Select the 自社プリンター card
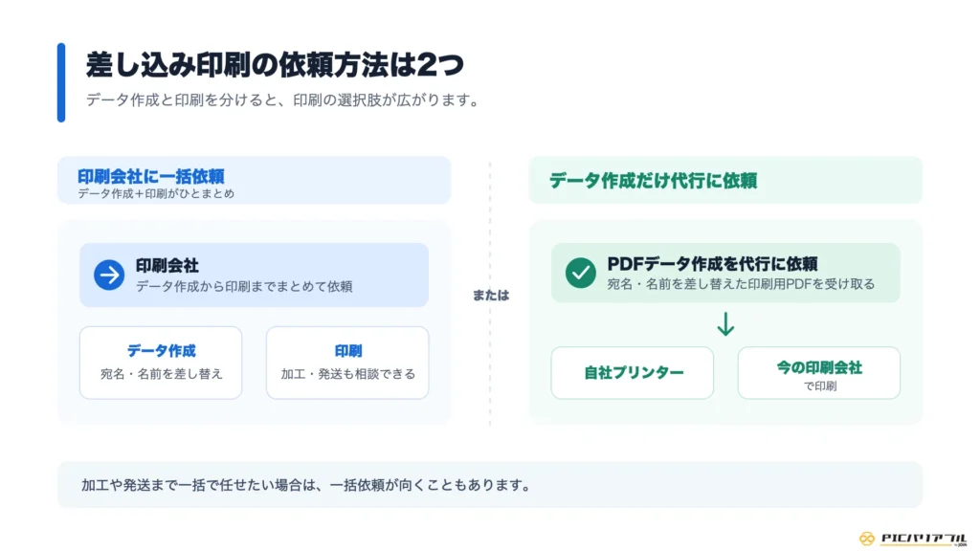 point(632,373)
